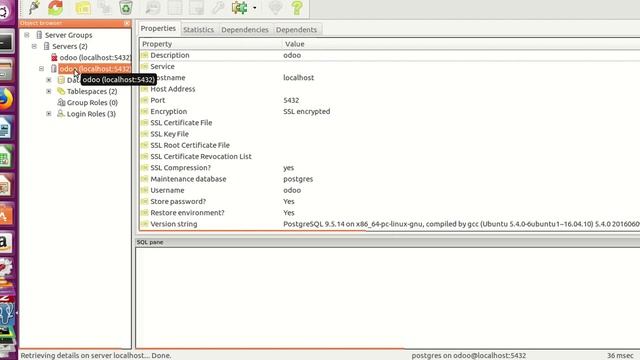Switch to the Statistics tab
The height and width of the screenshot is (360, 640).
click(x=198, y=29)
